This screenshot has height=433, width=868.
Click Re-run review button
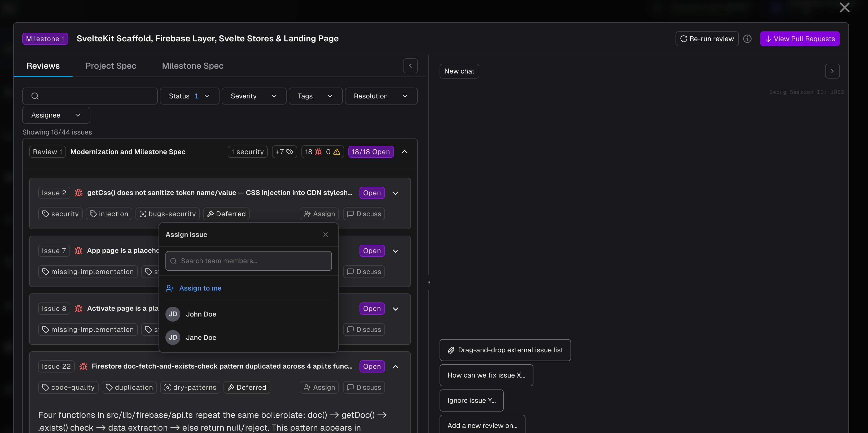click(x=707, y=39)
